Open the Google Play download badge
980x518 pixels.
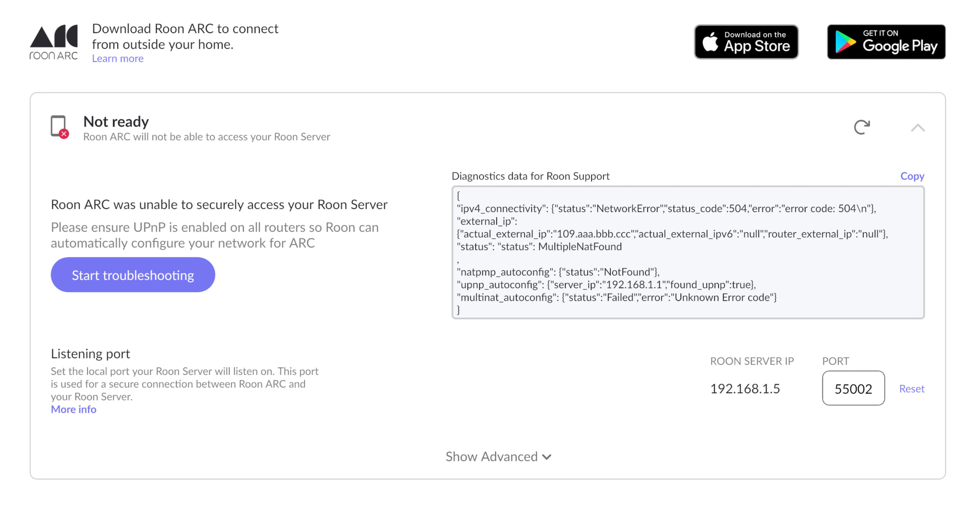886,42
